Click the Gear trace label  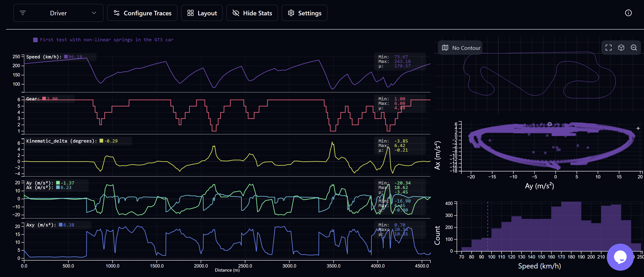coord(33,99)
